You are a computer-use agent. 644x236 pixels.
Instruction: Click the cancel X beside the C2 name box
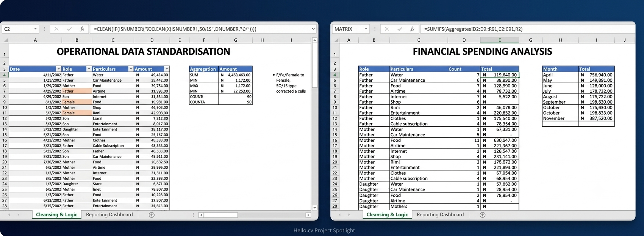pyautogui.click(x=56, y=29)
